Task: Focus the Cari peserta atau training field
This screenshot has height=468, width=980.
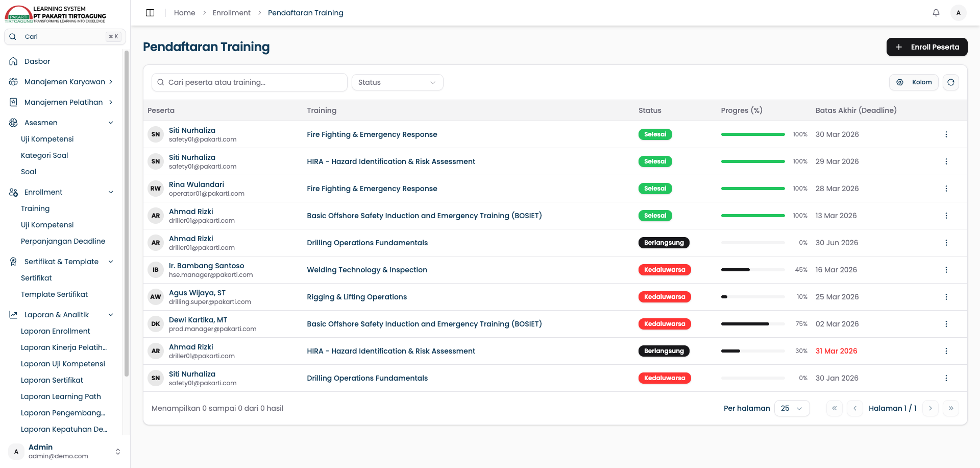Action: [250, 82]
